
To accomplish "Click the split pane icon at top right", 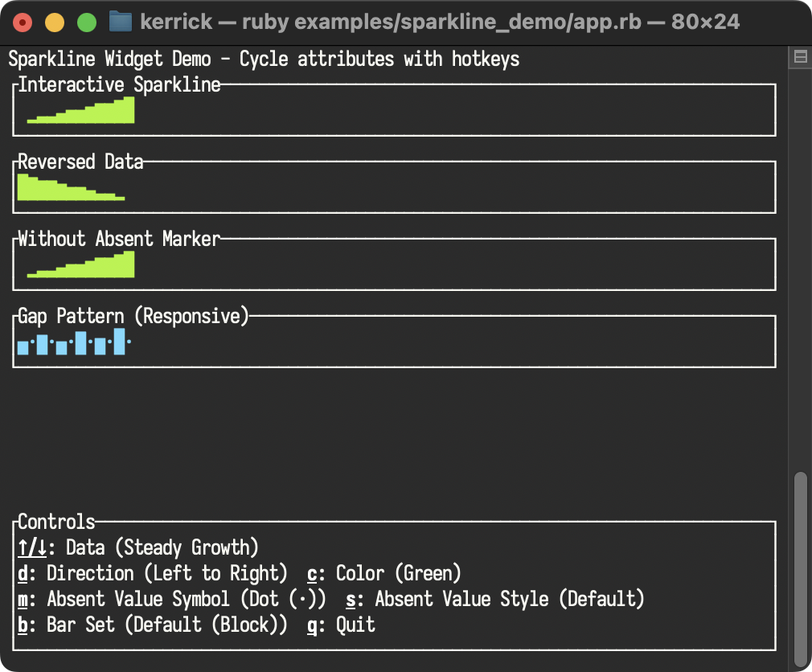I will pyautogui.click(x=800, y=56).
